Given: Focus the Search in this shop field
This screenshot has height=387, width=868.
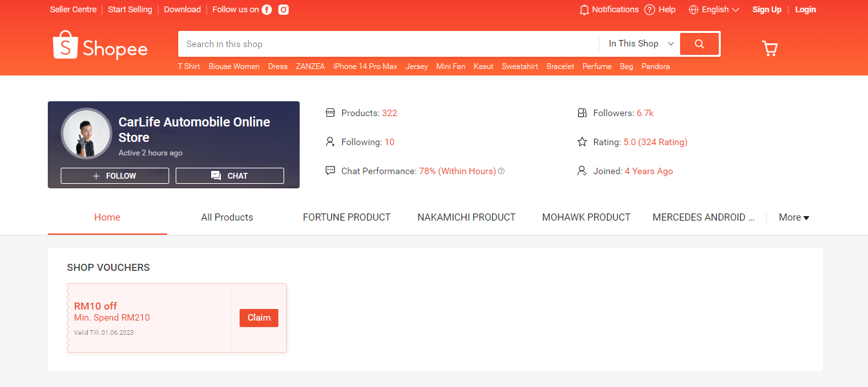Looking at the screenshot, I should (x=389, y=44).
